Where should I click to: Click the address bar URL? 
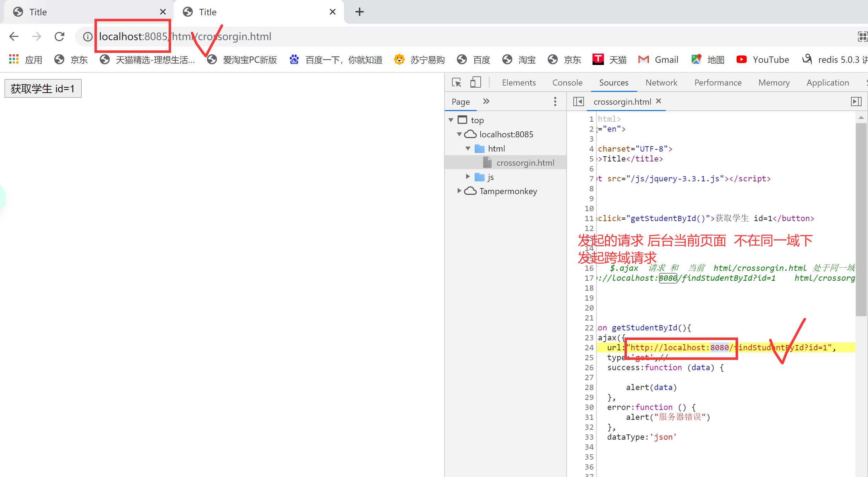[185, 37]
